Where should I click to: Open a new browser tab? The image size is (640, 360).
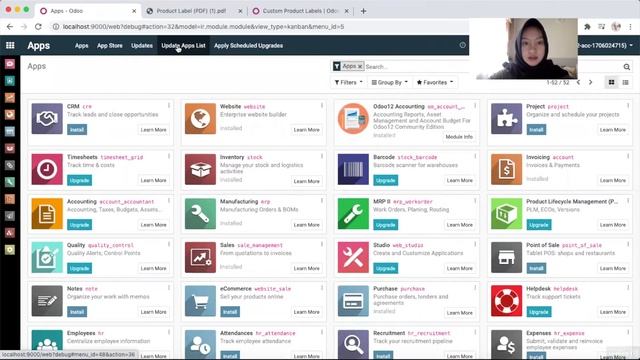pyautogui.click(x=363, y=11)
